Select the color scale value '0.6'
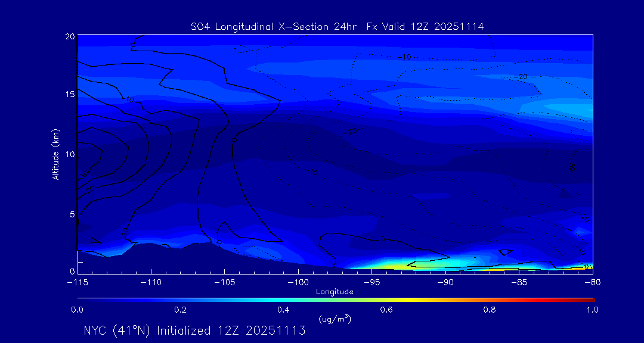This screenshot has width=644, height=343. click(x=387, y=310)
